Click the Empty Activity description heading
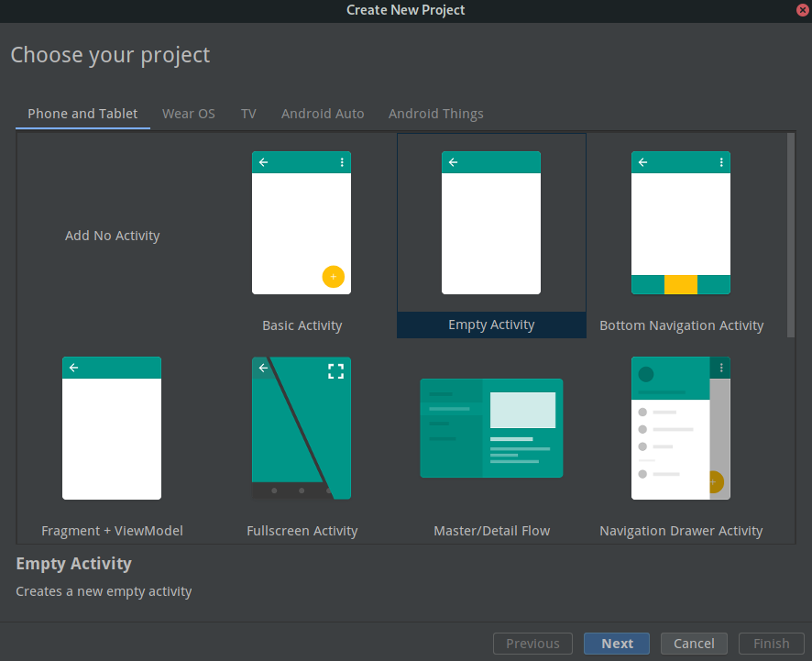Screen dimensions: 812x661 coord(73,563)
